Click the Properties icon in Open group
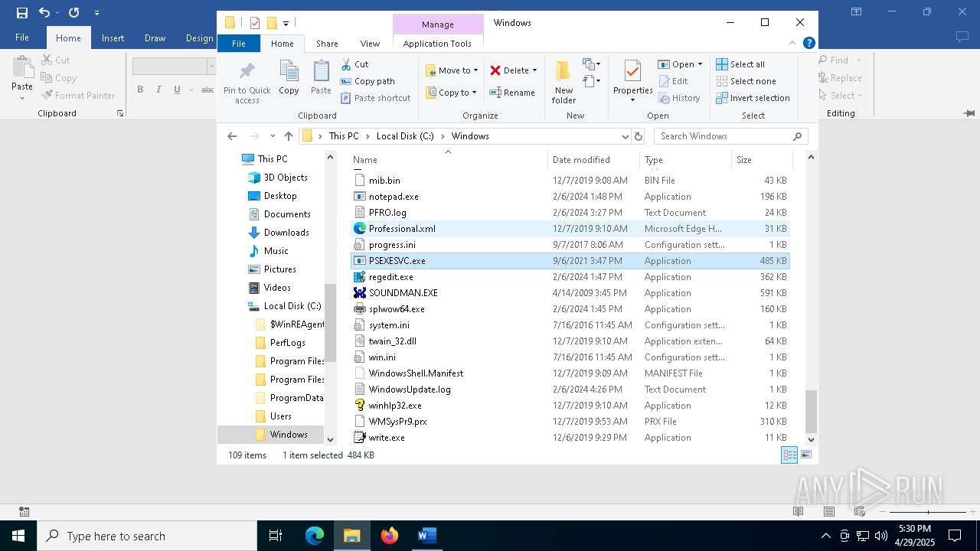 tap(632, 71)
